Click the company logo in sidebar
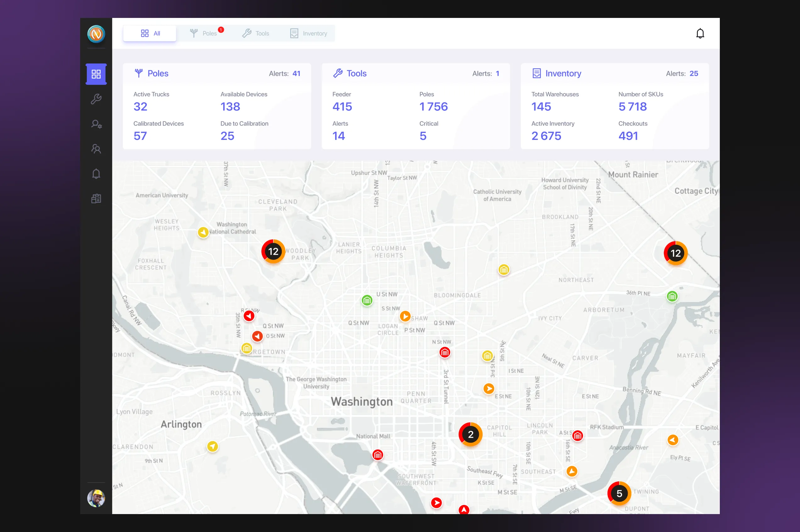This screenshot has width=800, height=532. point(96,34)
